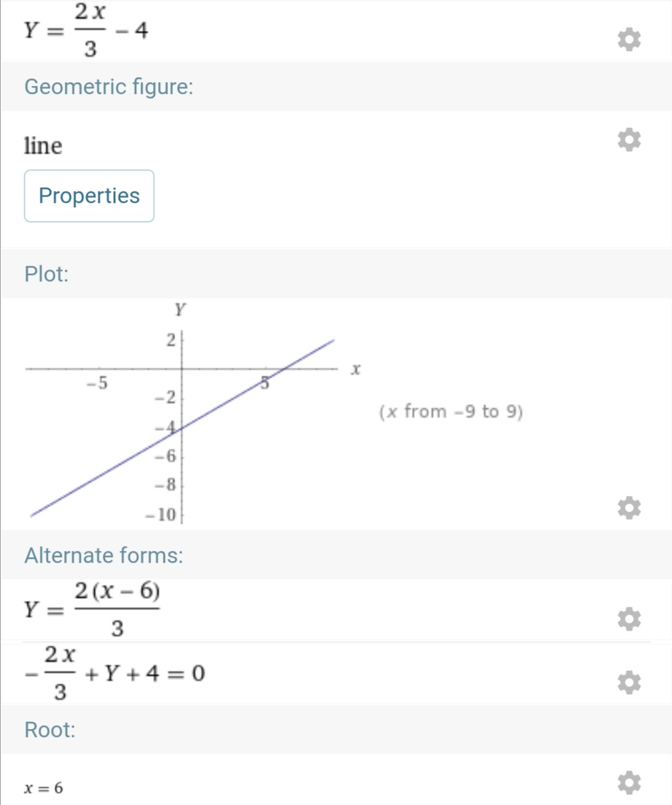The height and width of the screenshot is (805, 672).
Task: Click the 'Root:' section title
Action: 50,730
